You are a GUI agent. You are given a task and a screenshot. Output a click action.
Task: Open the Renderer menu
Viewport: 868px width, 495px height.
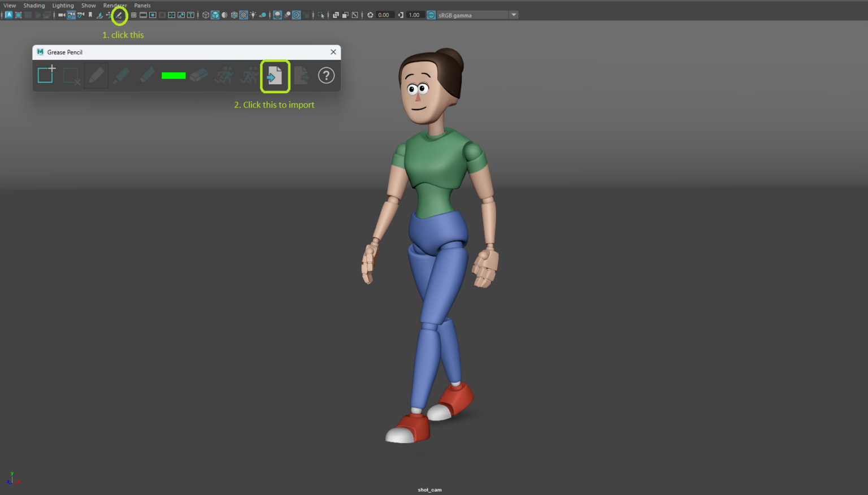tap(115, 5)
